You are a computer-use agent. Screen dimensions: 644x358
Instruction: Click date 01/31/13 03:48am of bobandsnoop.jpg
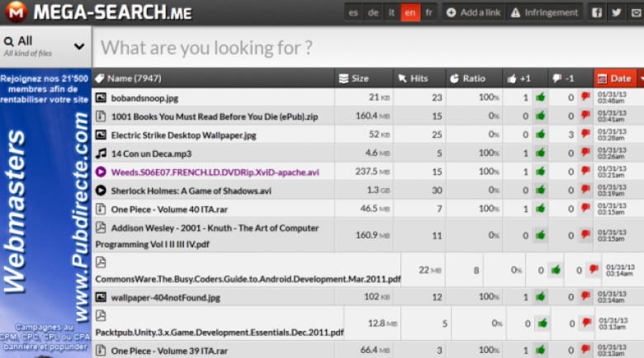612,97
